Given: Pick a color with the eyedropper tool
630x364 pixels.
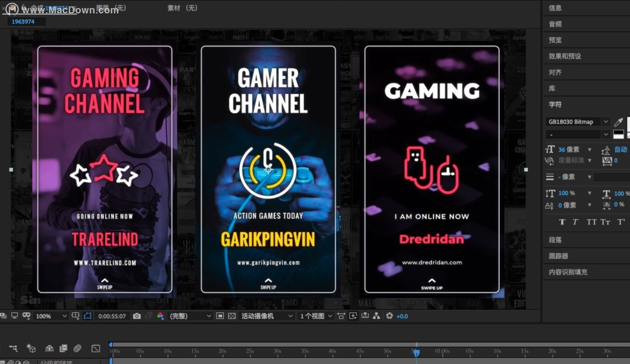Looking at the screenshot, I should pos(618,122).
